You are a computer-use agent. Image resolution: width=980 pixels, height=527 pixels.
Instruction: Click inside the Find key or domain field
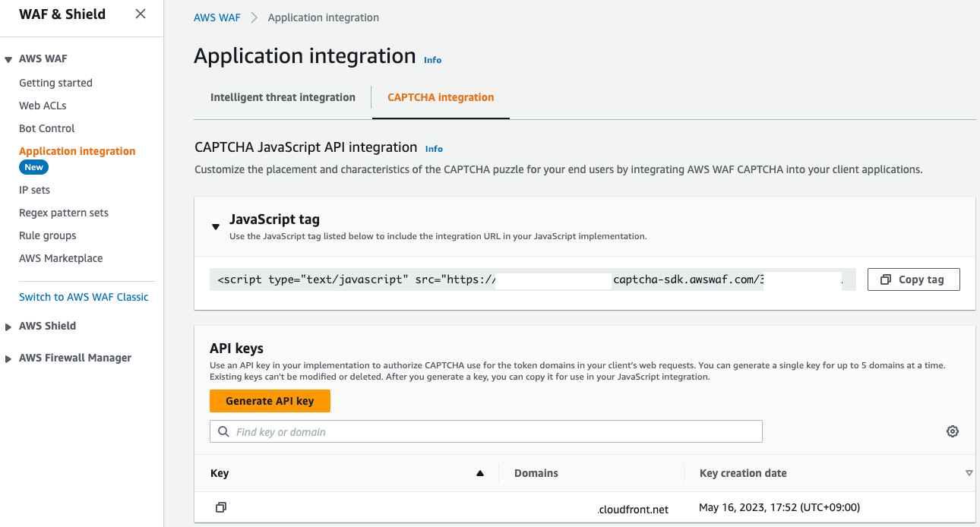pos(486,431)
